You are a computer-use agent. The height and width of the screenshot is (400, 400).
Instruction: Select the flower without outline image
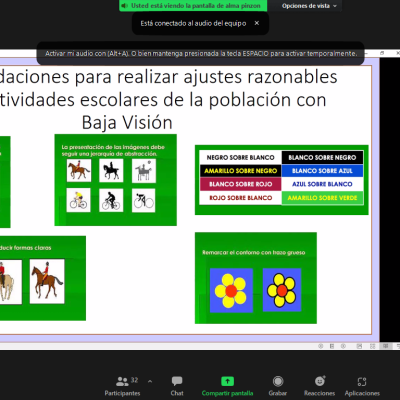(231, 290)
